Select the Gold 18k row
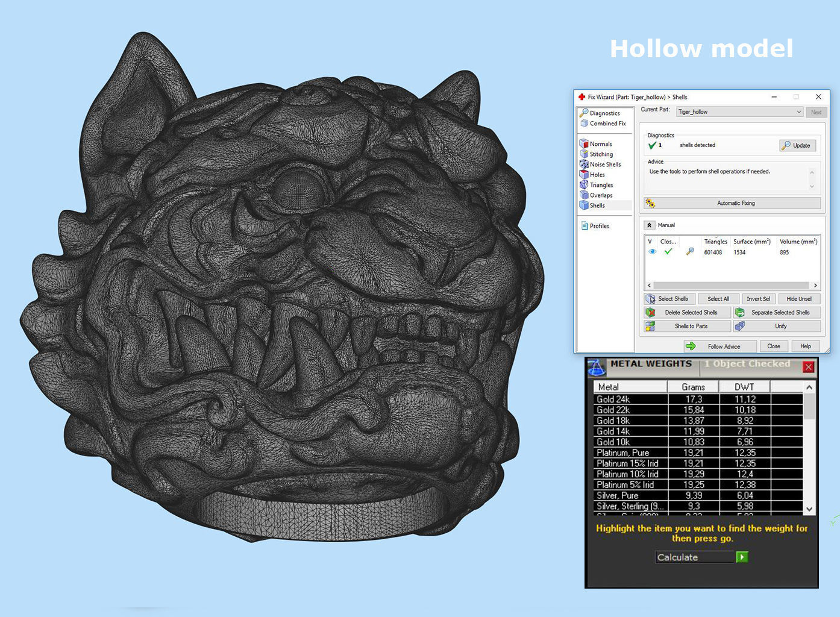The width and height of the screenshot is (840, 617). 698,421
